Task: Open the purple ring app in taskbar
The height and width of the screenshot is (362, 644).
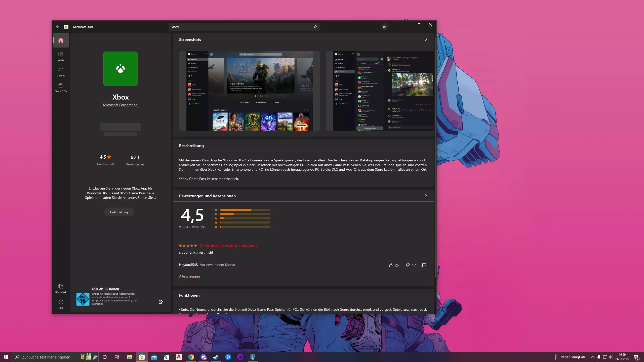Action: point(240,357)
